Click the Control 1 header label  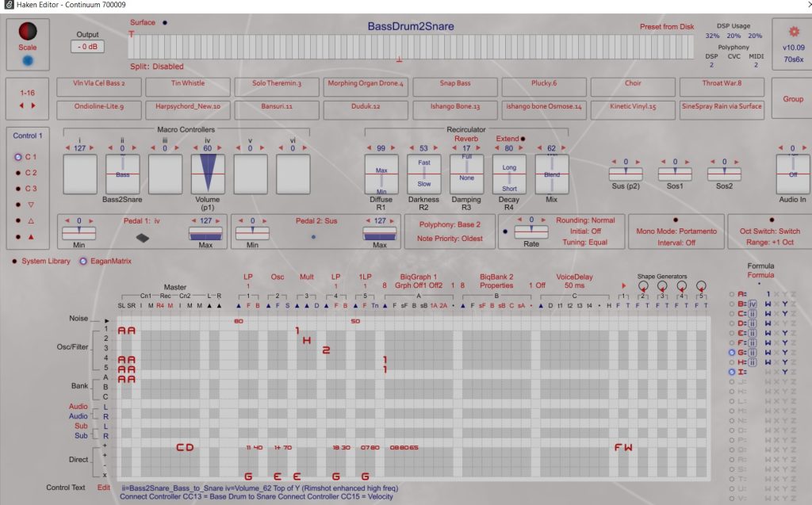coord(28,136)
